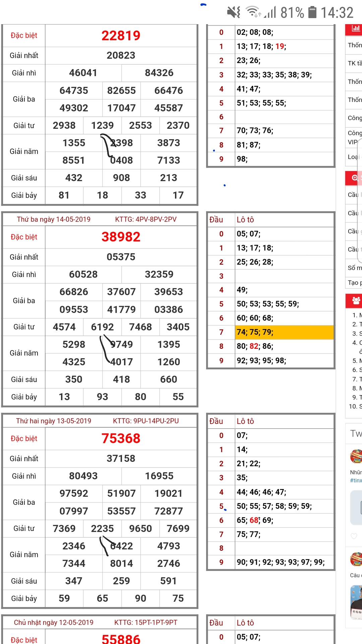Tap the third prize number 82655
Screen dimensions: 362x644
121,91
